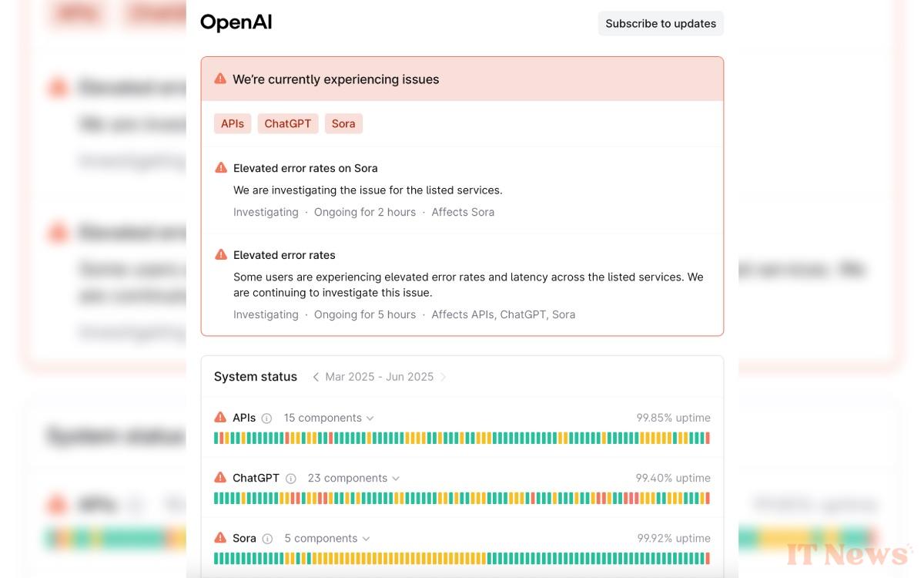Image resolution: width=924 pixels, height=578 pixels.
Task: Click the APIs uptime history bar
Action: click(x=462, y=439)
